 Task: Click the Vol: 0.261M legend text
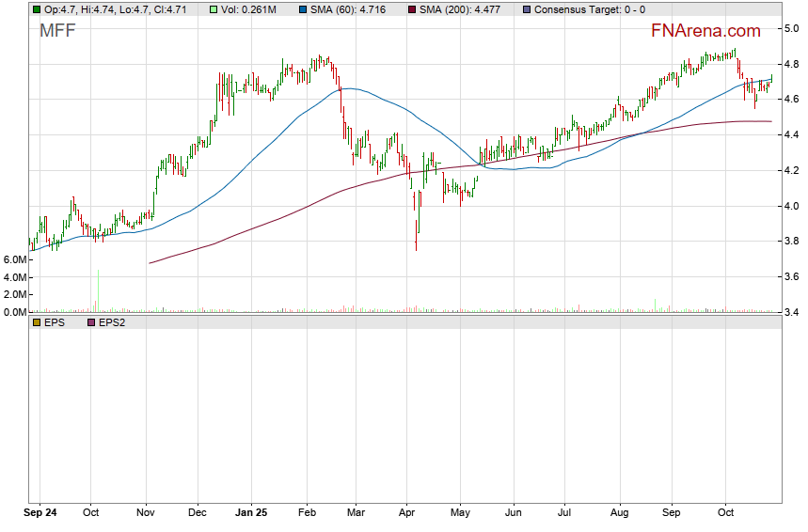(248, 9)
